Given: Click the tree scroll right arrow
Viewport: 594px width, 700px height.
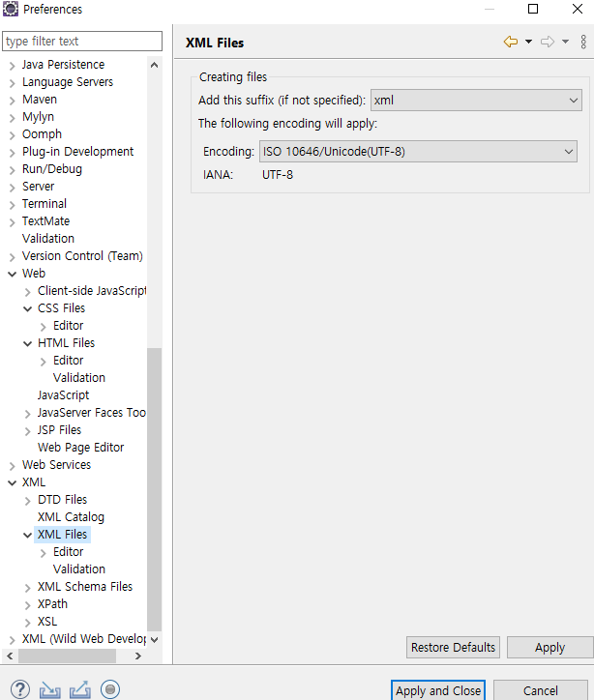Looking at the screenshot, I should point(138,656).
